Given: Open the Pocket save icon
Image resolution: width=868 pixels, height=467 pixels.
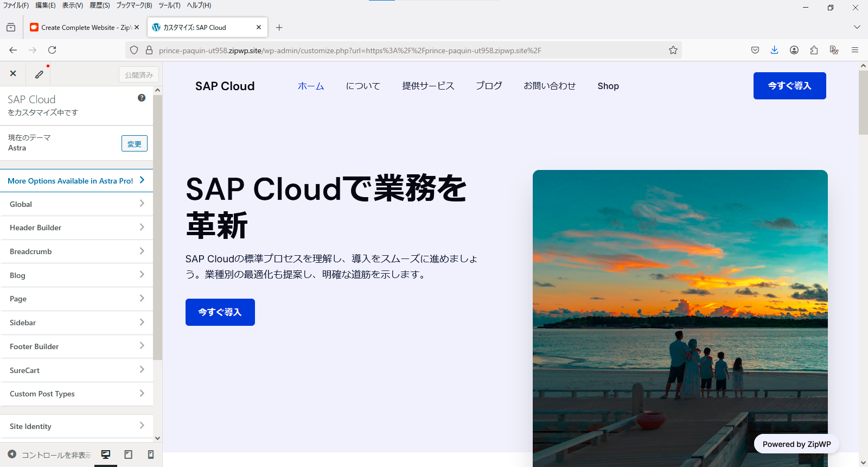Looking at the screenshot, I should (755, 50).
